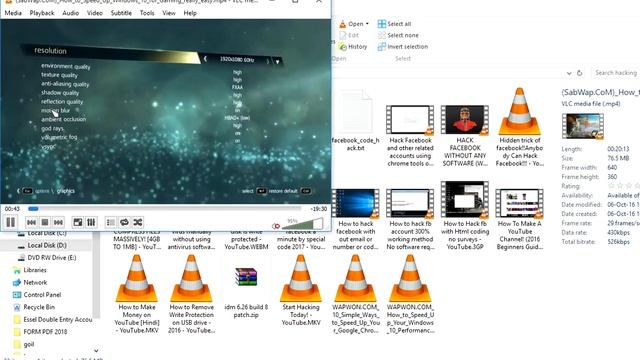Click the Search hacking input field
This screenshot has height=360, width=640.
click(616, 73)
